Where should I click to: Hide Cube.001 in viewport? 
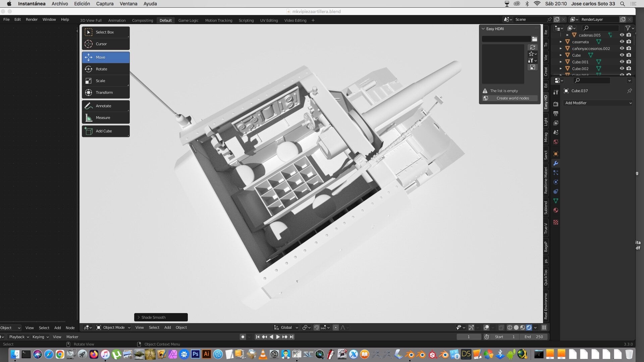[622, 62]
